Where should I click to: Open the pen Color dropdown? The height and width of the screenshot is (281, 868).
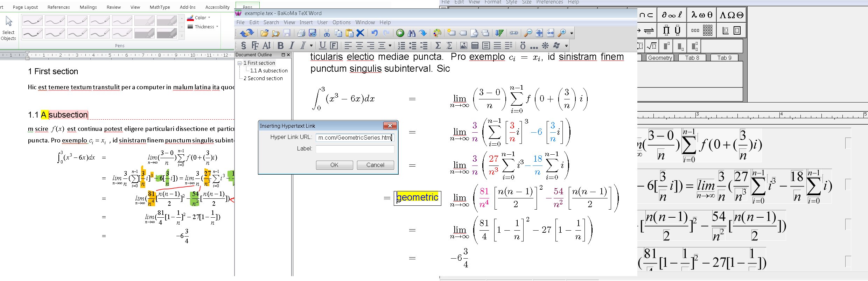point(199,17)
